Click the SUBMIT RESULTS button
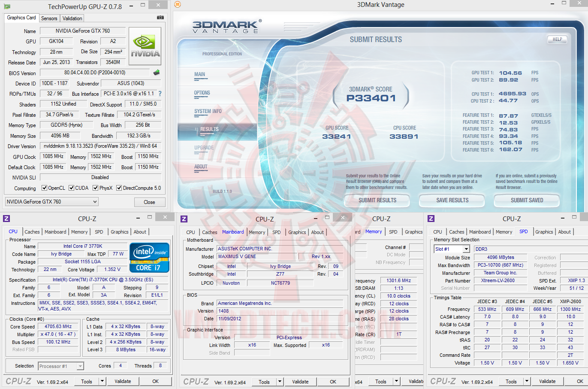The image size is (588, 389). click(377, 200)
